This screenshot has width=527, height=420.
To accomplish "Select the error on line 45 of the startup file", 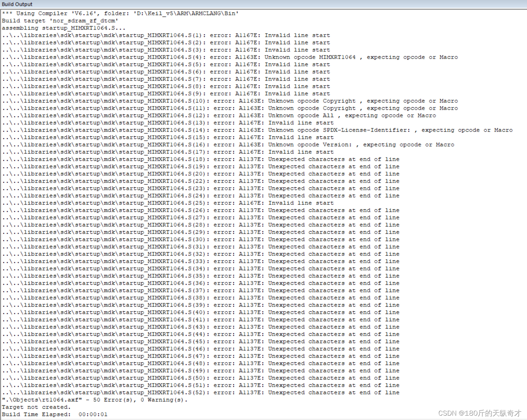I will 201,341.
